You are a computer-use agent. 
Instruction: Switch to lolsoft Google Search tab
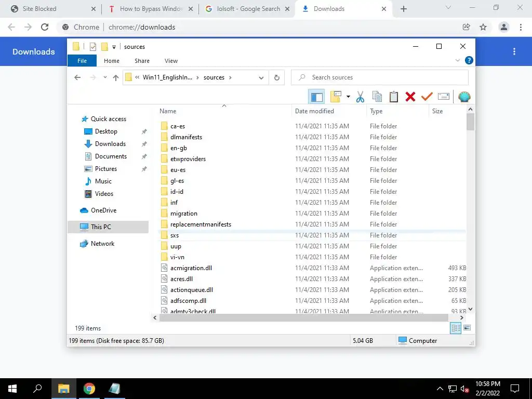pos(249,9)
